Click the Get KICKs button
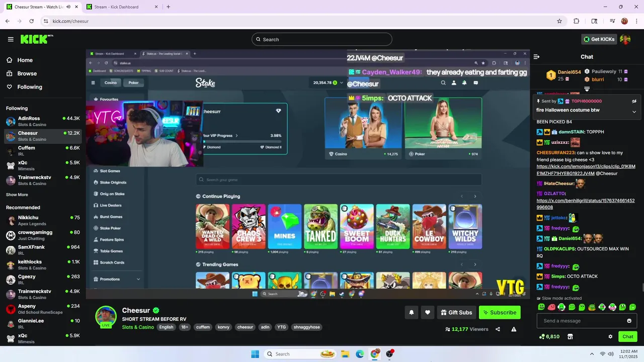The height and width of the screenshot is (362, 644). (599, 39)
